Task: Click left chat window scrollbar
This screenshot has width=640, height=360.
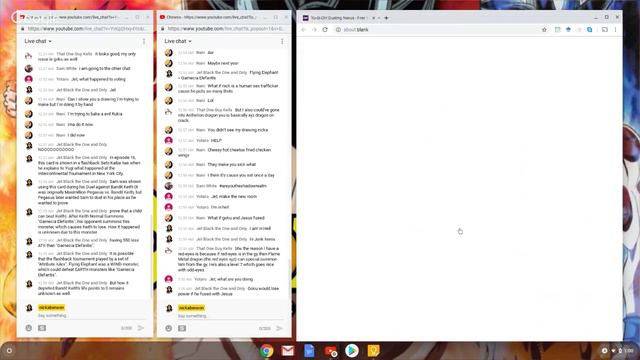Action: point(151,256)
